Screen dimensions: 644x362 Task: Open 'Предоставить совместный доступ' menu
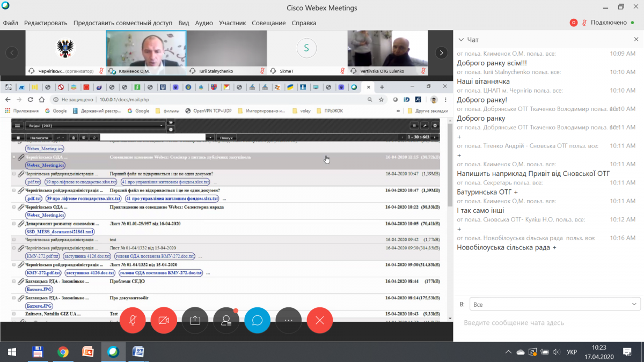click(x=123, y=23)
